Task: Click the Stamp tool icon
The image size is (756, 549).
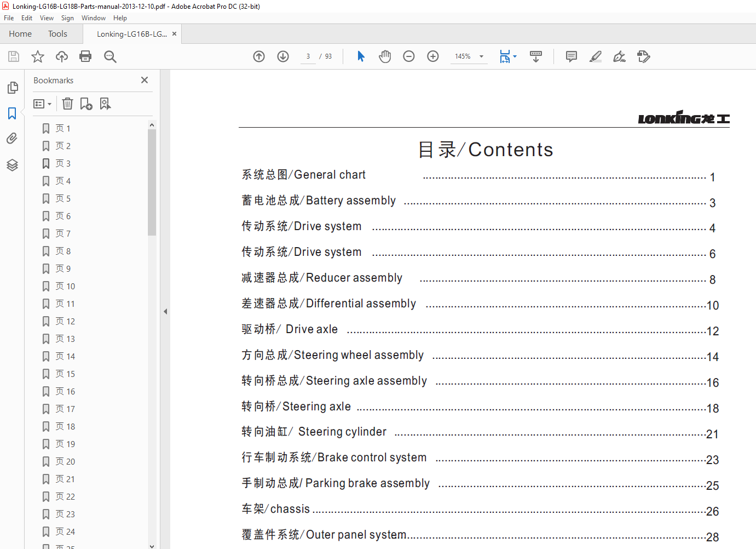Action: pyautogui.click(x=644, y=56)
